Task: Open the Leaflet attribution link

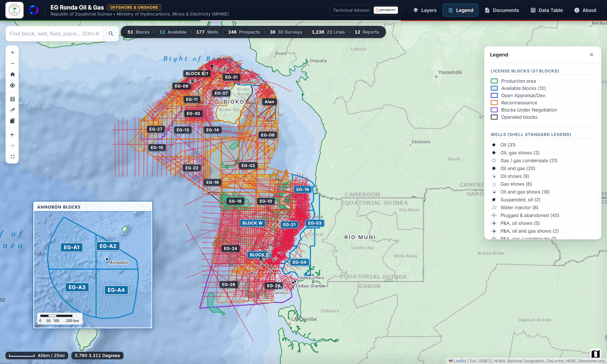Action: pos(460,361)
